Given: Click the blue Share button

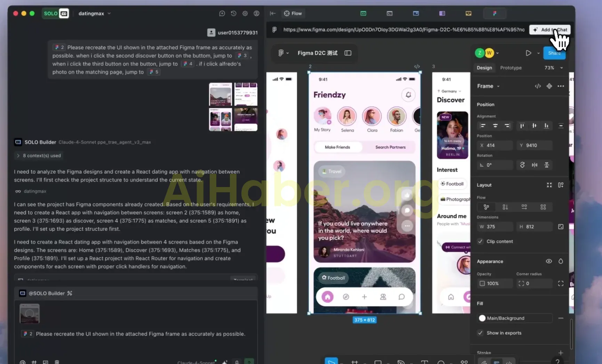Looking at the screenshot, I should 554,53.
